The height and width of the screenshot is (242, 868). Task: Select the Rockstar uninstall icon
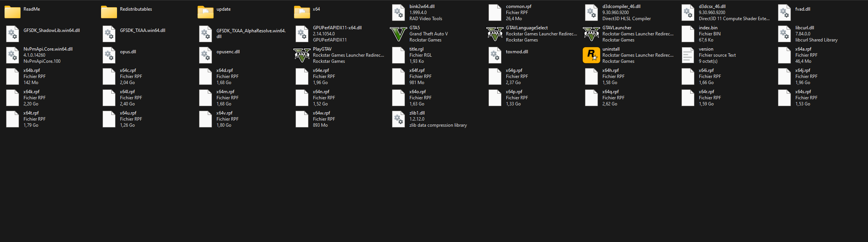[x=591, y=55]
